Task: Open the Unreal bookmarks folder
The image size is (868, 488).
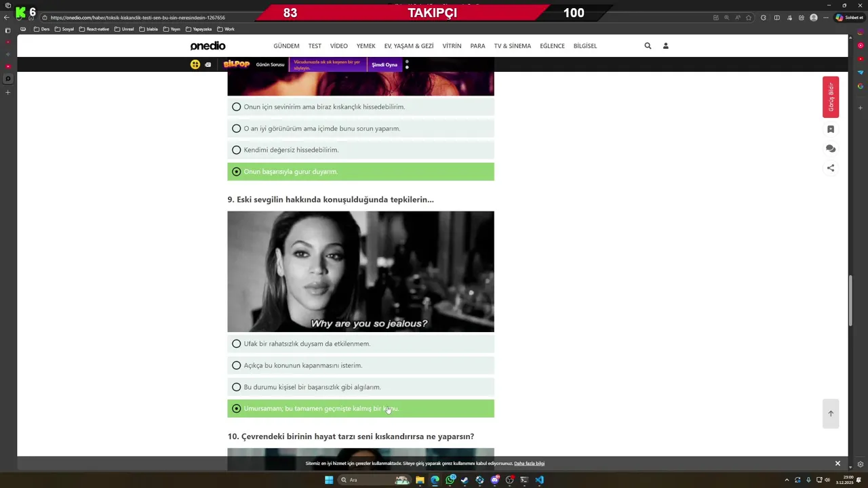Action: click(125, 29)
